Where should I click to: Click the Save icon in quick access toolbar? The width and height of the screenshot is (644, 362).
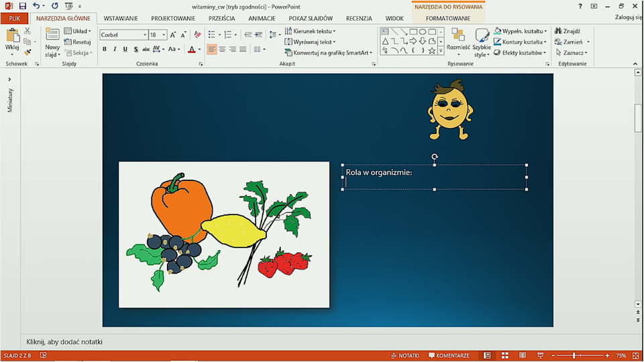[22, 6]
